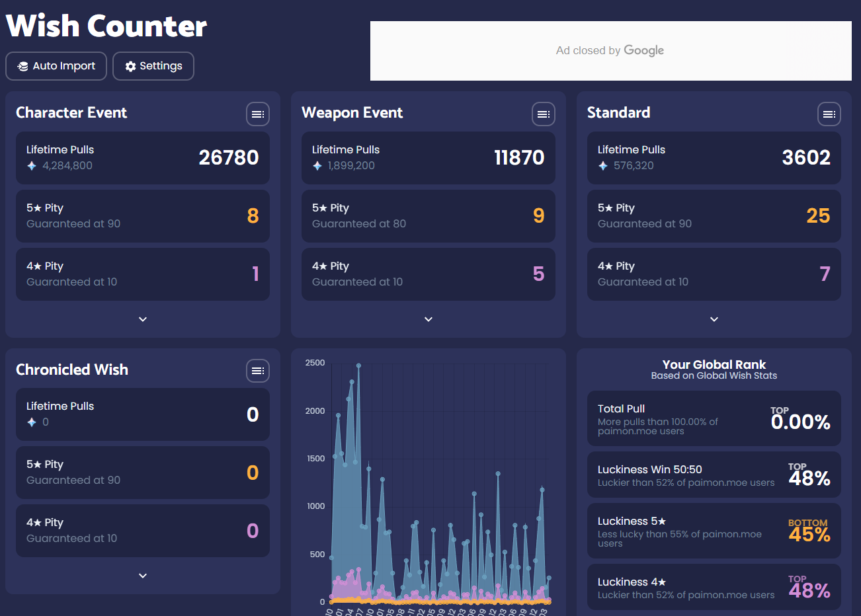
Task: Open Character Event wish list icon
Action: click(x=258, y=114)
